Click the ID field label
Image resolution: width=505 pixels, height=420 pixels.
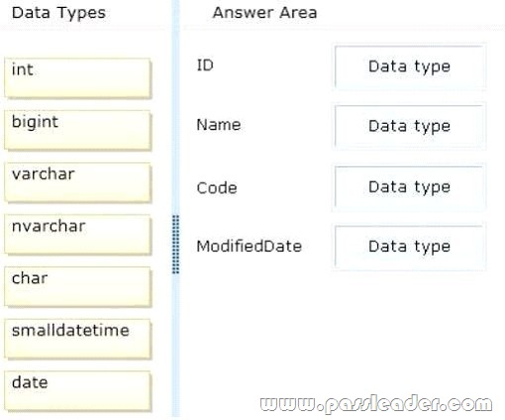tap(205, 65)
